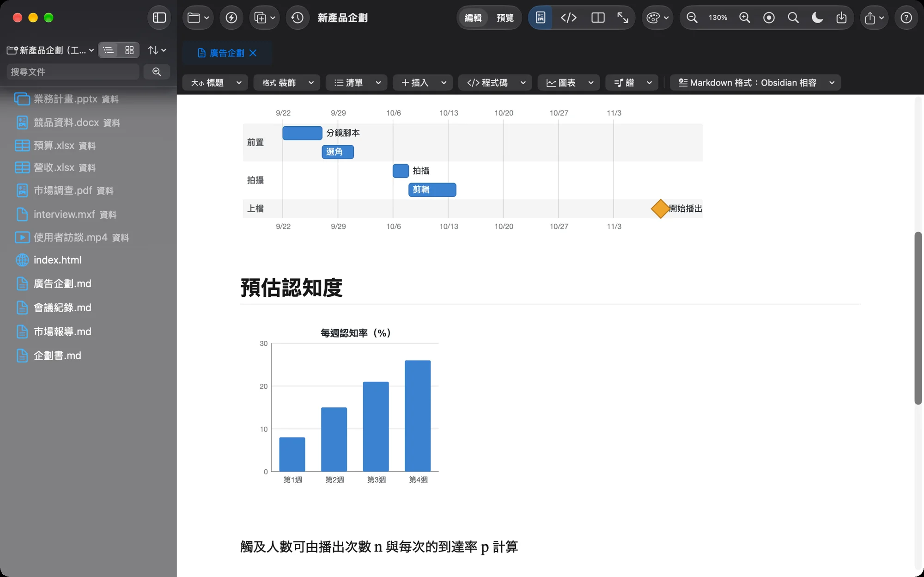
Task: Select the 預覽 preview mode
Action: 505,18
